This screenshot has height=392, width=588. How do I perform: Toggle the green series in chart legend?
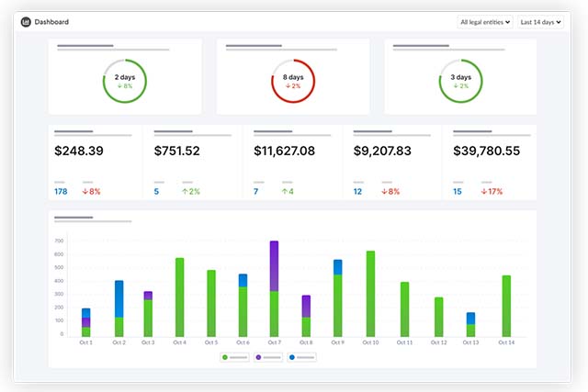click(x=237, y=356)
